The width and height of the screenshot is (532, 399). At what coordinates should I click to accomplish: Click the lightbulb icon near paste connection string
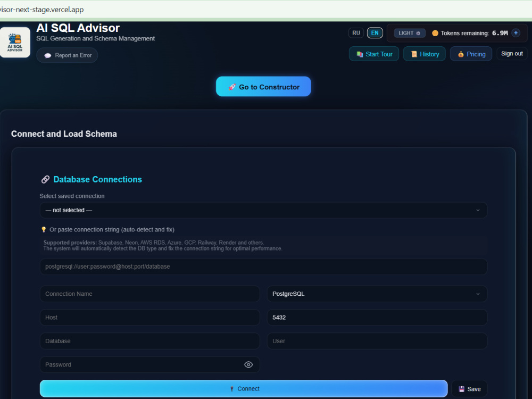pyautogui.click(x=44, y=230)
